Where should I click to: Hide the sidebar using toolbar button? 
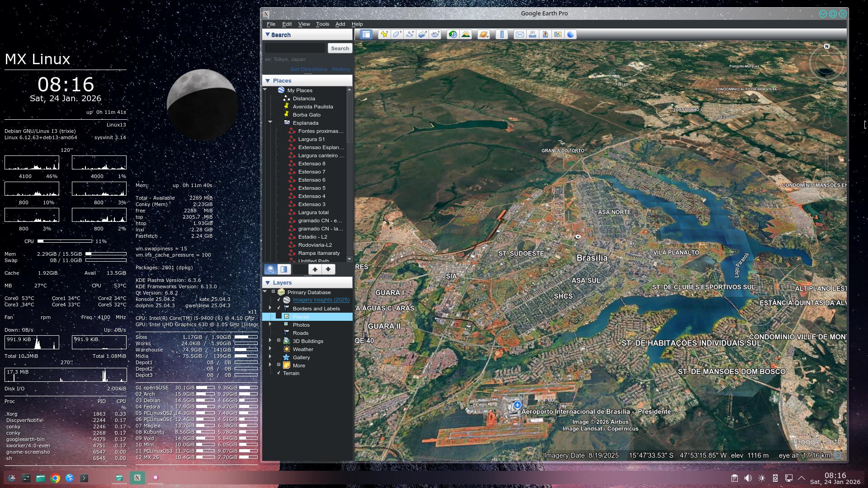tap(366, 34)
